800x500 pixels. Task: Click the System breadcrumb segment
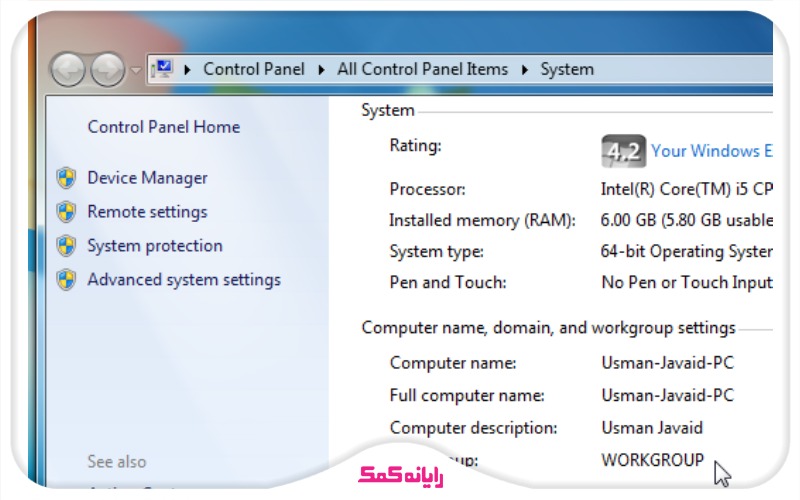pos(567,69)
